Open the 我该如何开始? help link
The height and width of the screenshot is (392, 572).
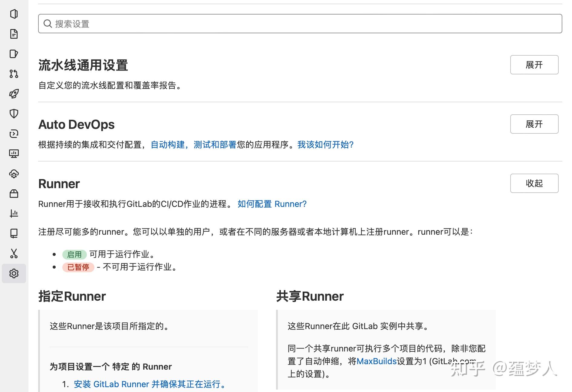pos(325,145)
